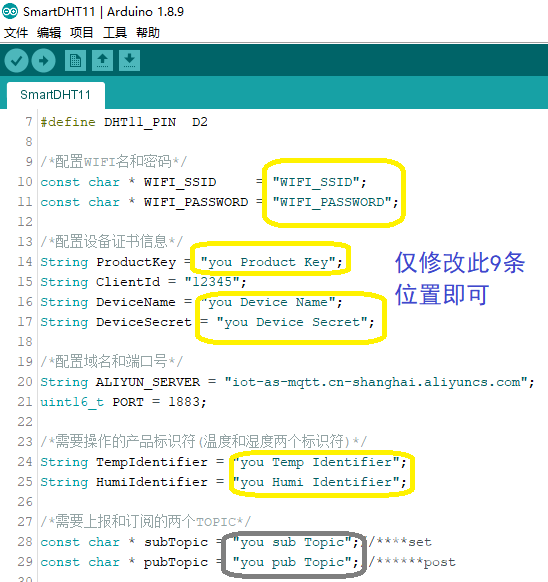Click the port value 1883
This screenshot has width=548, height=582.
point(184,402)
